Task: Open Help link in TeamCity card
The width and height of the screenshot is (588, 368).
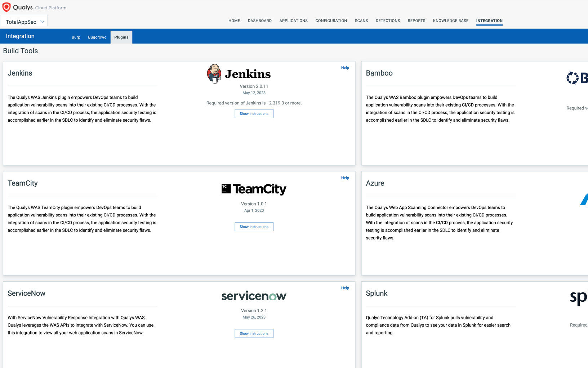Action: coord(345,178)
